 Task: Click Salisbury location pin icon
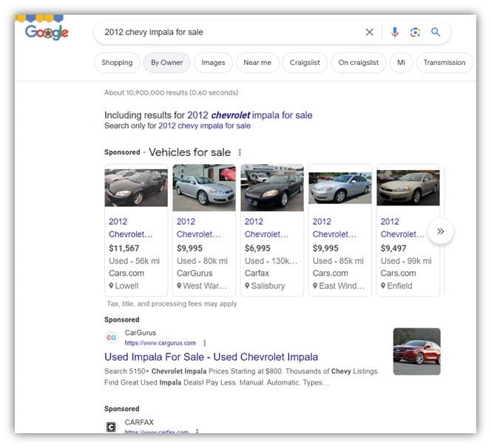247,285
